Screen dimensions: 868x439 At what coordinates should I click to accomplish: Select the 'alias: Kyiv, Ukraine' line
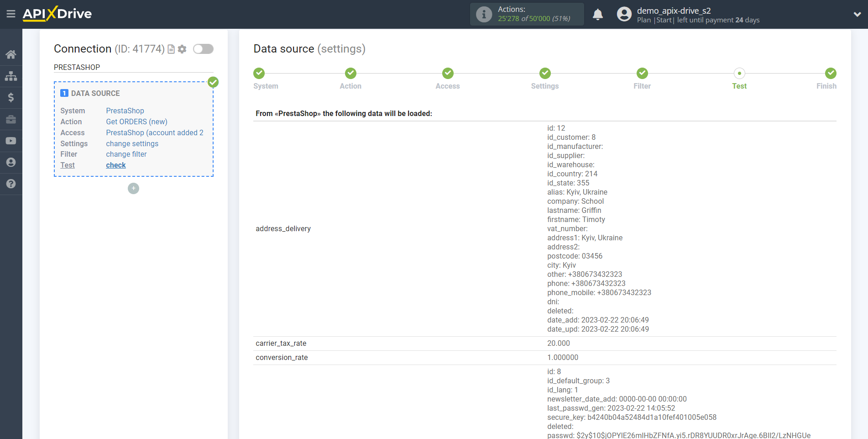point(577,192)
